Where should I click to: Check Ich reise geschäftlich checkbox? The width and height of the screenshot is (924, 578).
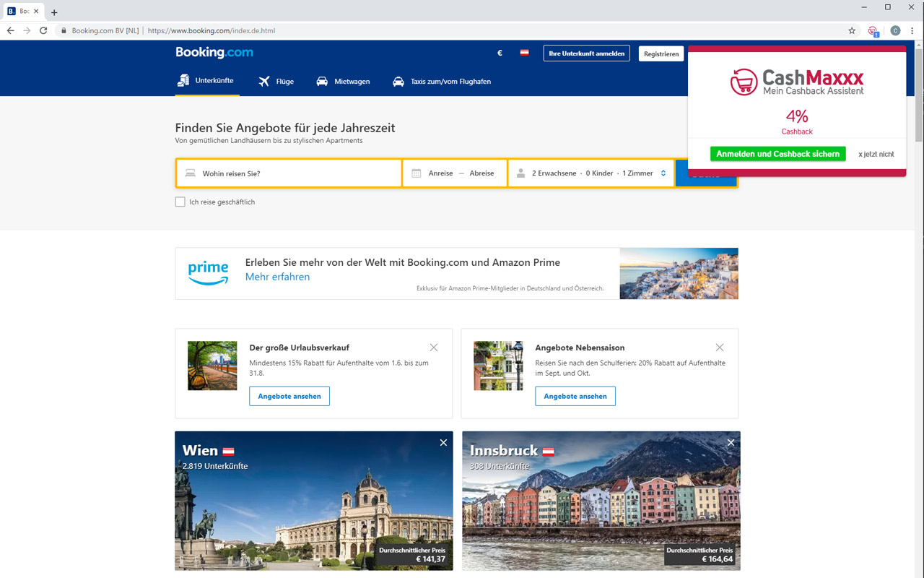(x=180, y=202)
